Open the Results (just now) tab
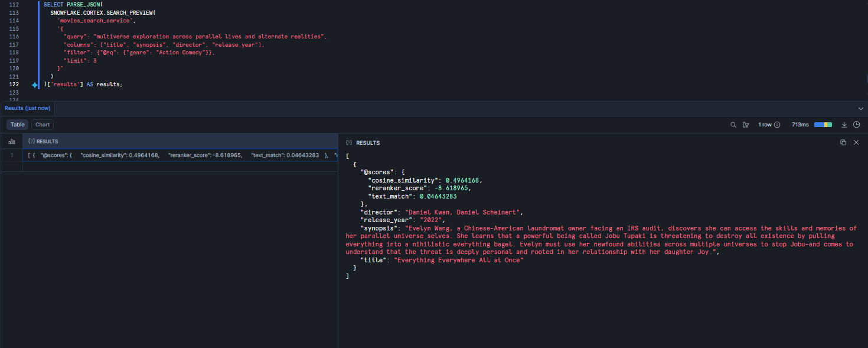Screen dimensions: 868x348 (x=28, y=108)
